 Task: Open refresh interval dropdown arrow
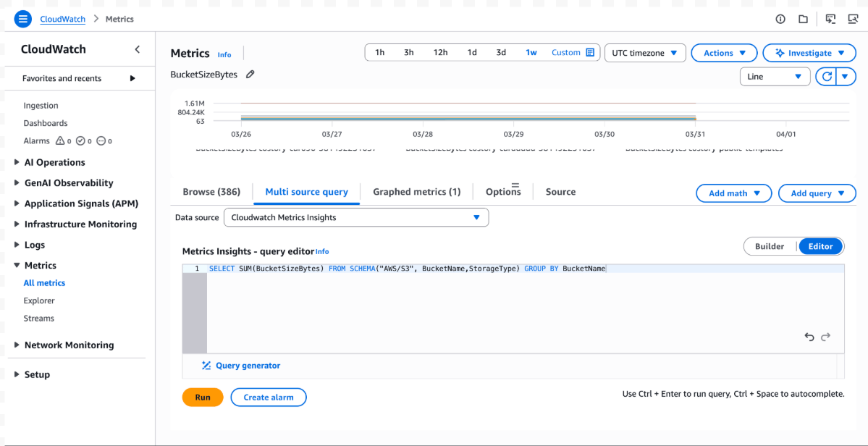(845, 76)
